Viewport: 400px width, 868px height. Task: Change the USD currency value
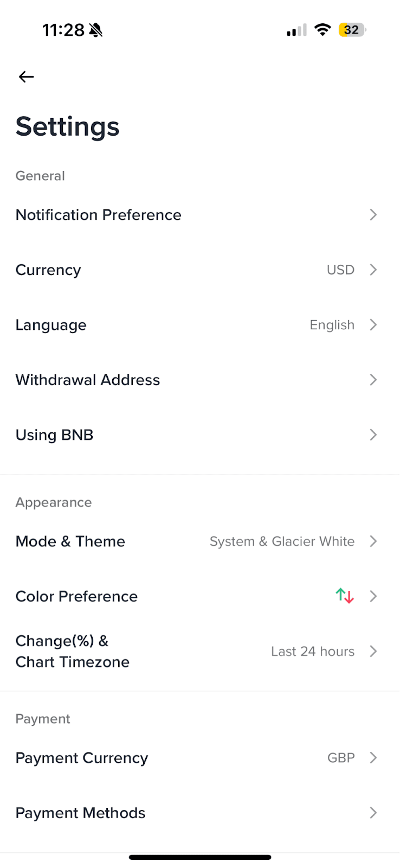(x=340, y=270)
